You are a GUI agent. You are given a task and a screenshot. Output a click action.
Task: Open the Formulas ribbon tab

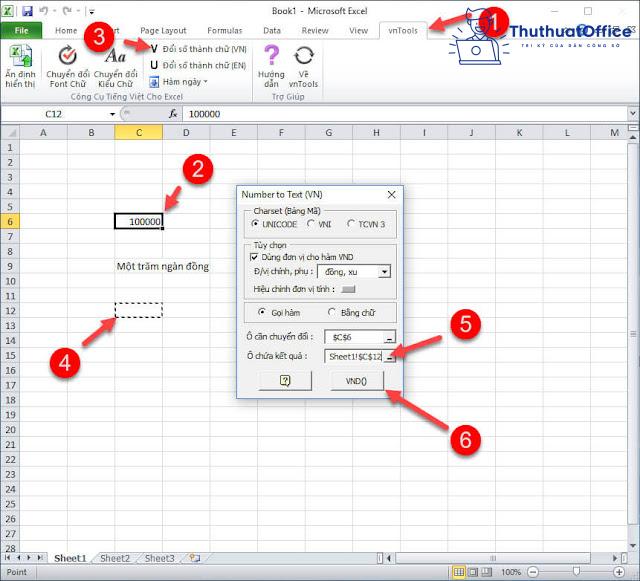224,31
